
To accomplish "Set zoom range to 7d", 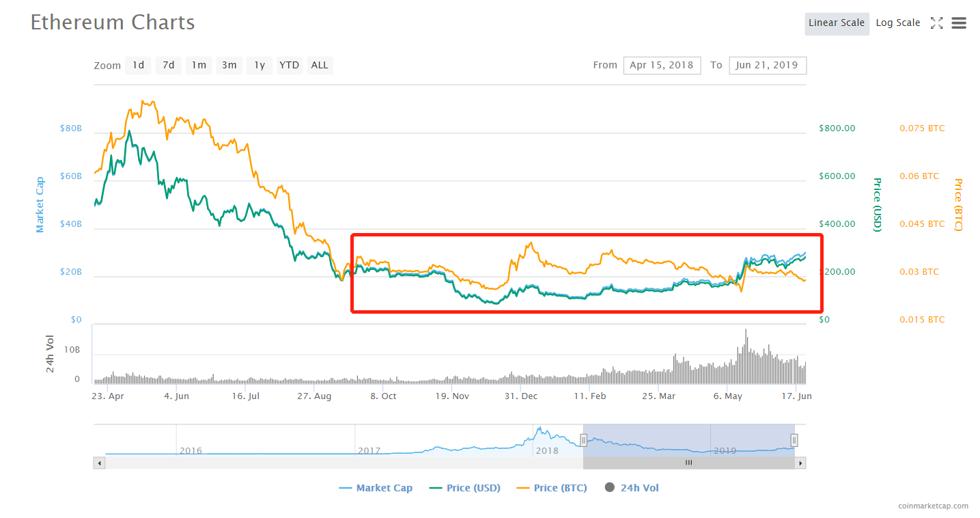I will point(168,65).
